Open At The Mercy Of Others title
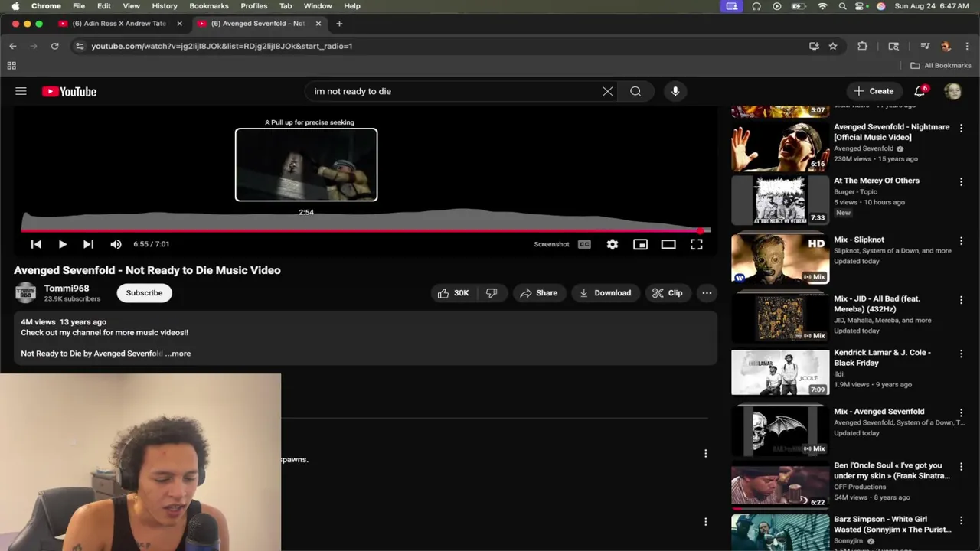Screen dimensions: 980x551 (x=877, y=181)
